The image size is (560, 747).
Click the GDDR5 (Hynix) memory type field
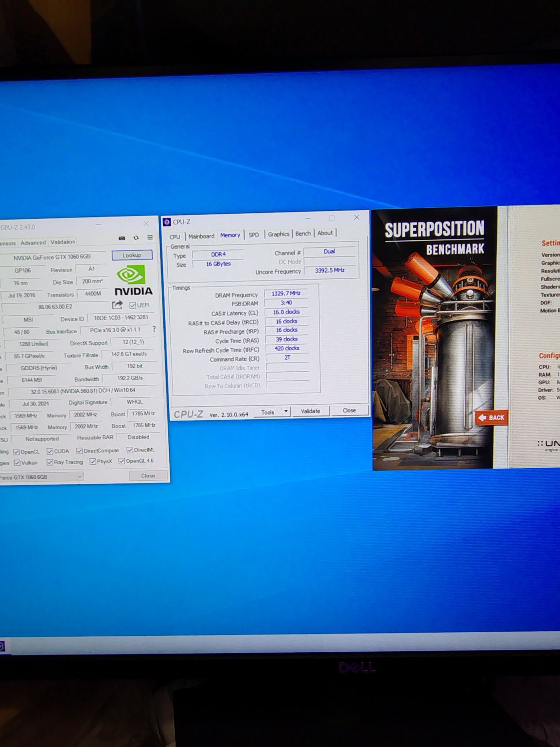(38, 368)
